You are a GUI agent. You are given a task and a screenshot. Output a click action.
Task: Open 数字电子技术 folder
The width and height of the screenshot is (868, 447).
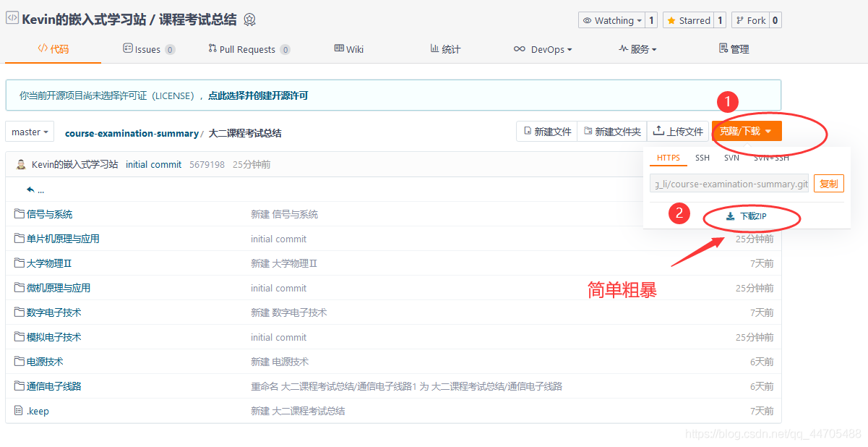(53, 312)
